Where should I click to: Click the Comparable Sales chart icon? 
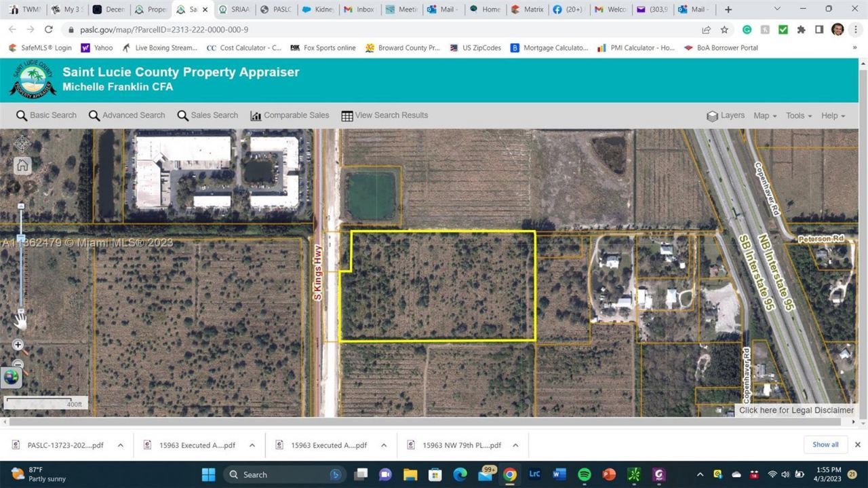pos(255,115)
